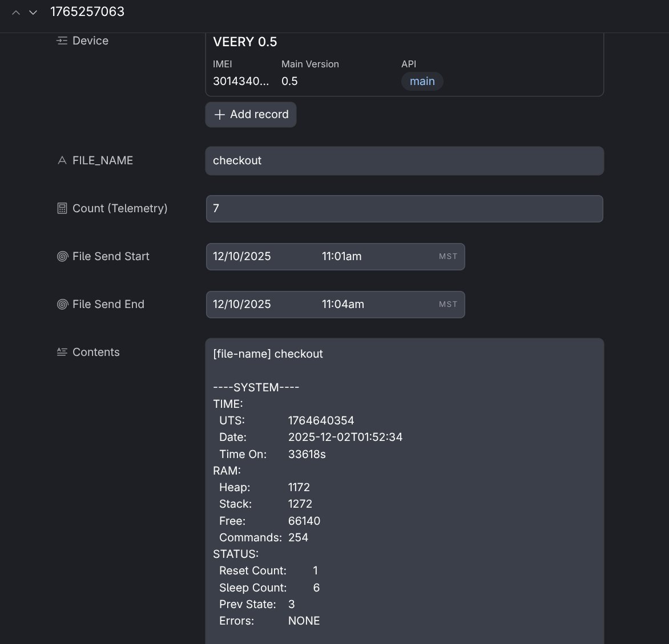Click the Device linked-record field icon
This screenshot has width=669, height=644.
pyautogui.click(x=62, y=40)
